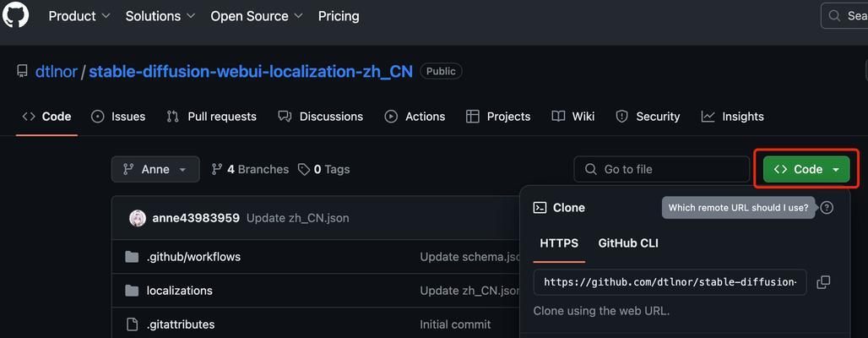
Task: Open stable-diffusion-webui-localization-zh_CN repository link
Action: click(251, 72)
